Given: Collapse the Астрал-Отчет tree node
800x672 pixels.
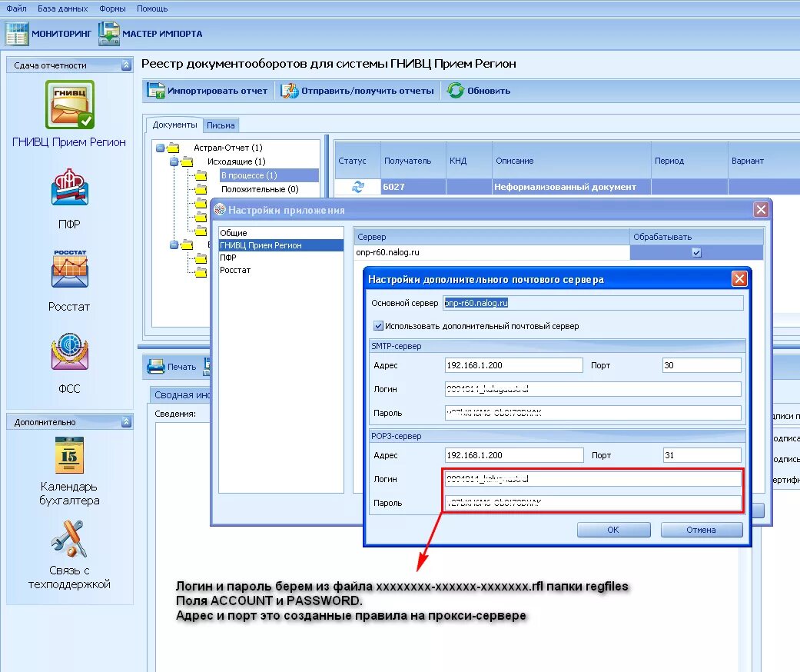Looking at the screenshot, I should (x=160, y=148).
